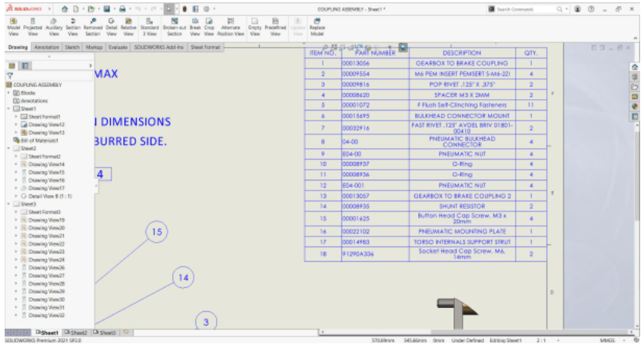Click balloon 14 in the drawing
Screen dimensions: 644x351
[x=183, y=277]
